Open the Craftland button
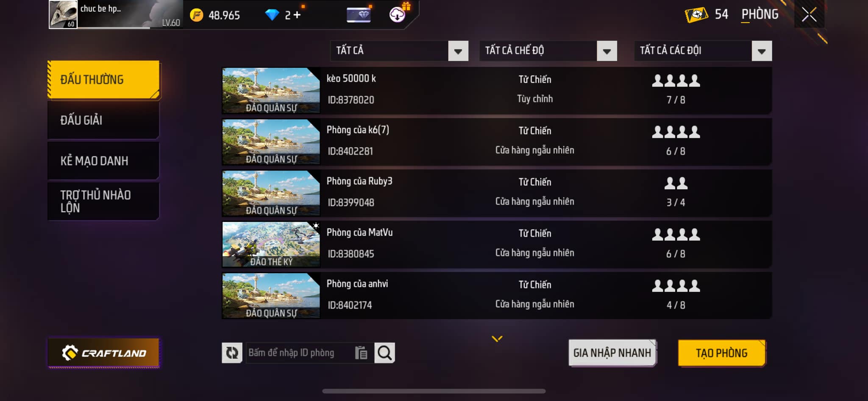The image size is (868, 401). (x=104, y=353)
